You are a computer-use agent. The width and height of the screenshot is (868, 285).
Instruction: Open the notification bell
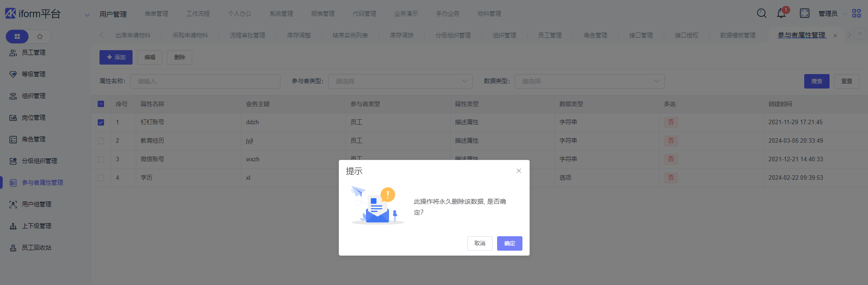(781, 14)
